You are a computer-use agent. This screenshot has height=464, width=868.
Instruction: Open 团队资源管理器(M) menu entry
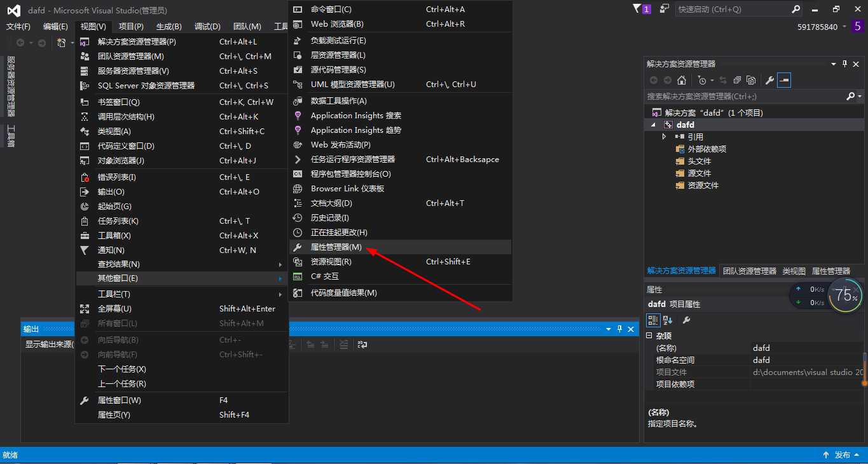pos(182,56)
